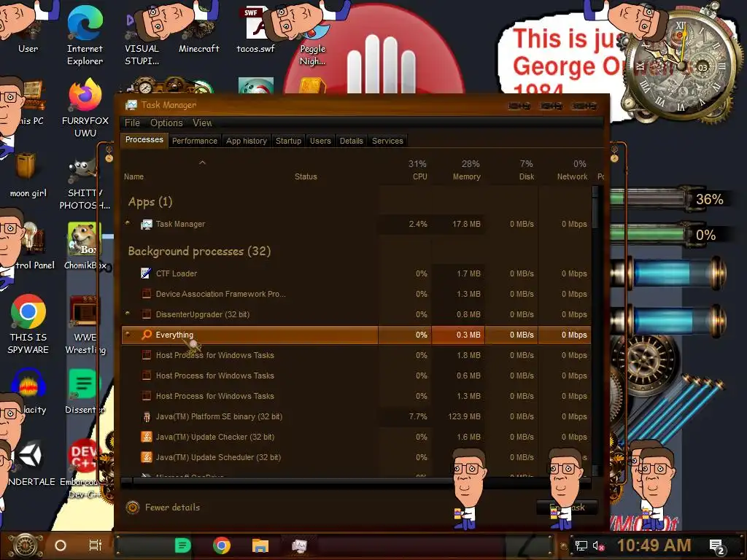747x560 pixels.
Task: Click the muted volume tray icon
Action: 598,545
